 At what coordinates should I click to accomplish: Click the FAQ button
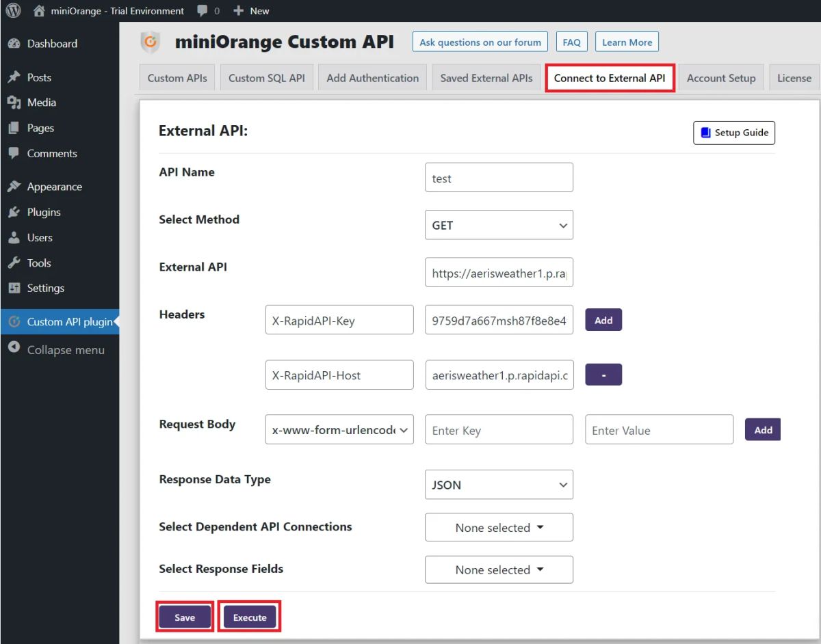571,42
